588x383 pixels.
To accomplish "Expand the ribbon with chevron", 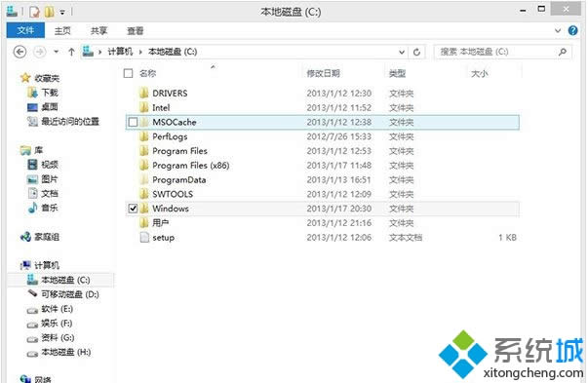I will (x=558, y=31).
